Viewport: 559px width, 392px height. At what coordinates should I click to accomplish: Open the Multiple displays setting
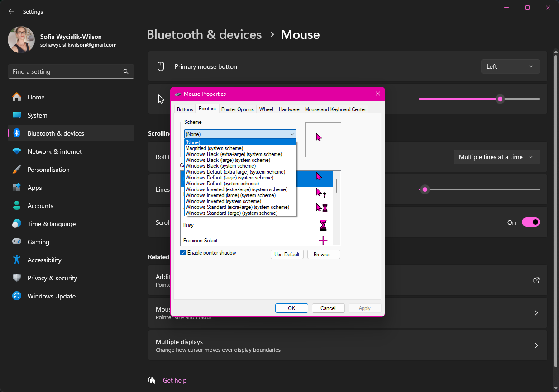pos(348,345)
